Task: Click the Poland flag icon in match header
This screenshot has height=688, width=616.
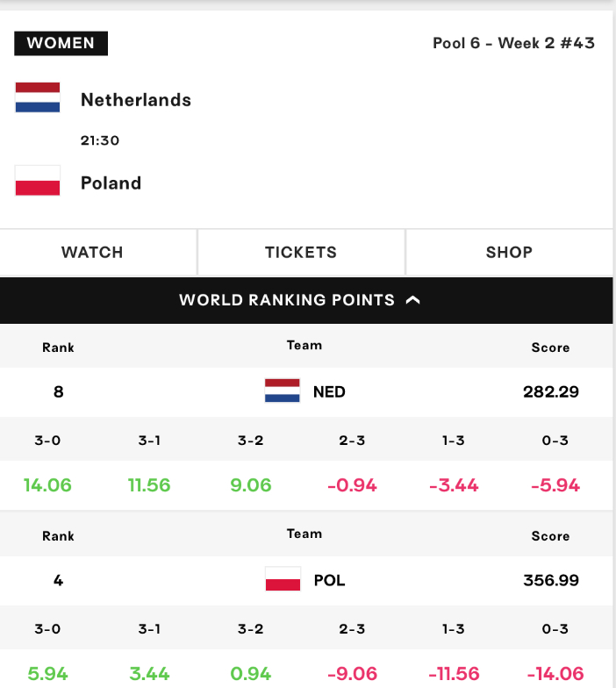Action: (38, 181)
